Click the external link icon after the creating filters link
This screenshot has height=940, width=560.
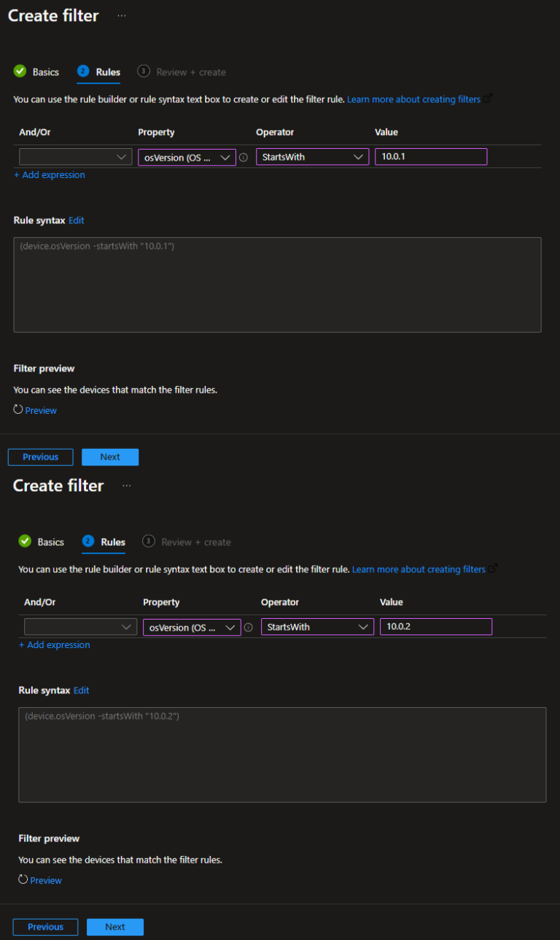coord(486,99)
